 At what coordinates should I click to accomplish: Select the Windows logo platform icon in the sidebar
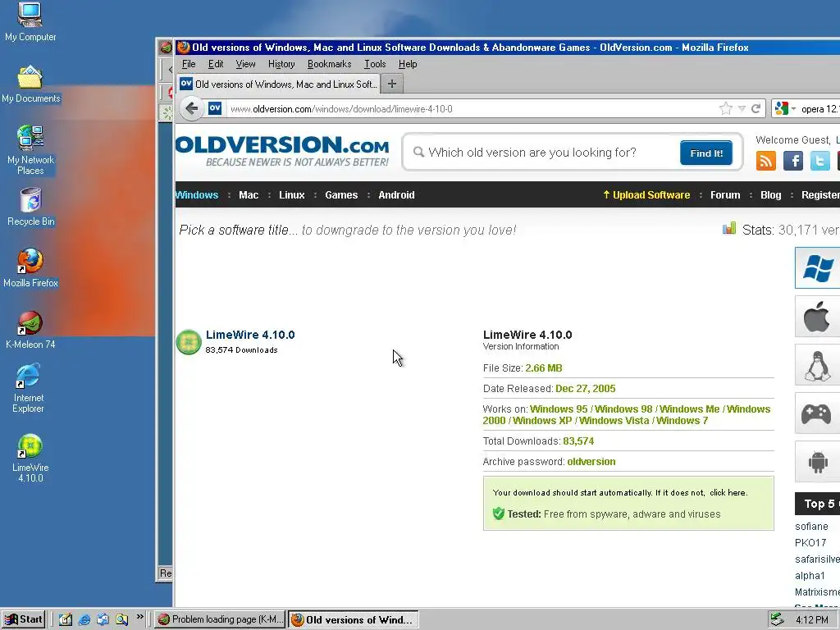(818, 268)
